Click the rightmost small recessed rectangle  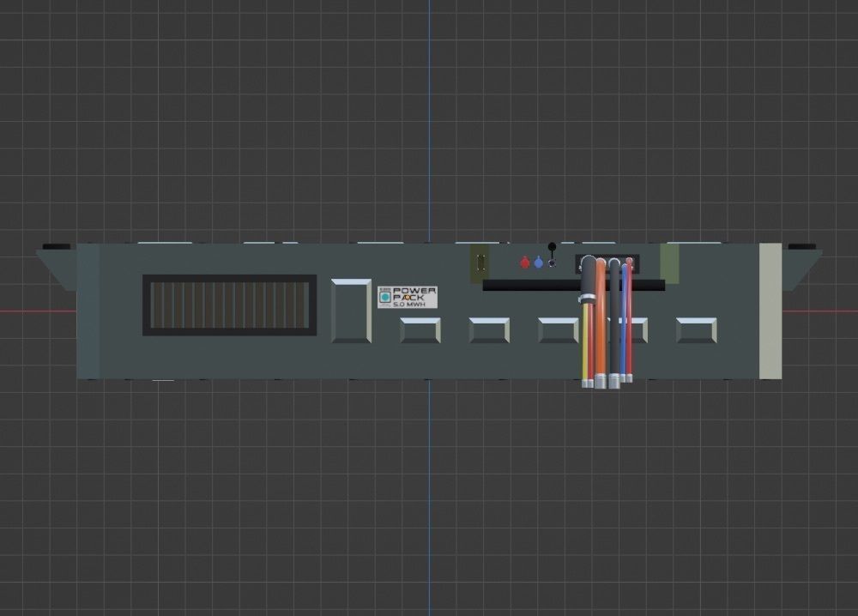pyautogui.click(x=696, y=330)
